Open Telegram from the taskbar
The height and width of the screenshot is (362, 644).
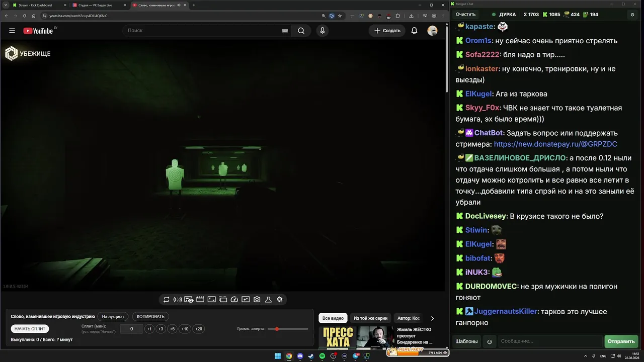356,356
